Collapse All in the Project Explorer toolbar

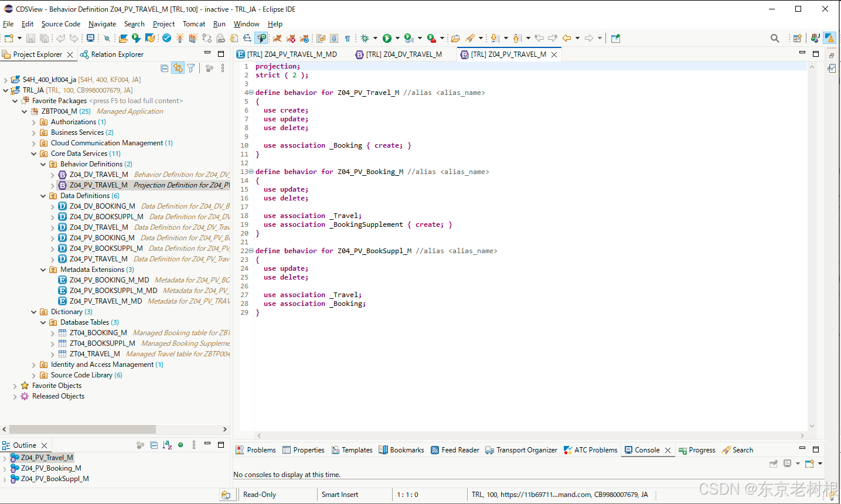pos(165,68)
